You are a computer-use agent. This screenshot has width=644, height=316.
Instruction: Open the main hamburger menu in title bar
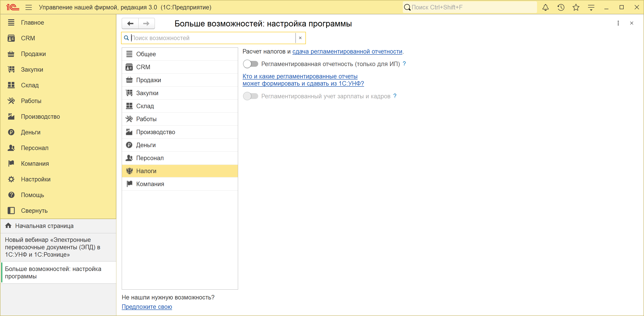(29, 8)
